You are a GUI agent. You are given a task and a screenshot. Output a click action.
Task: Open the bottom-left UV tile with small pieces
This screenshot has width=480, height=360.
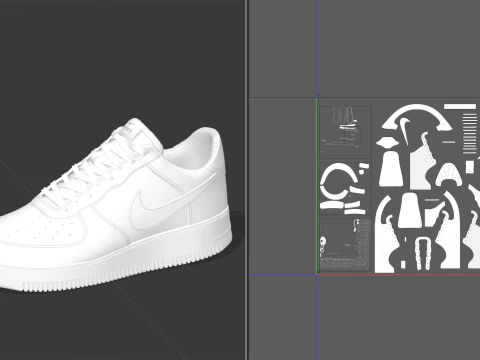tap(345, 245)
